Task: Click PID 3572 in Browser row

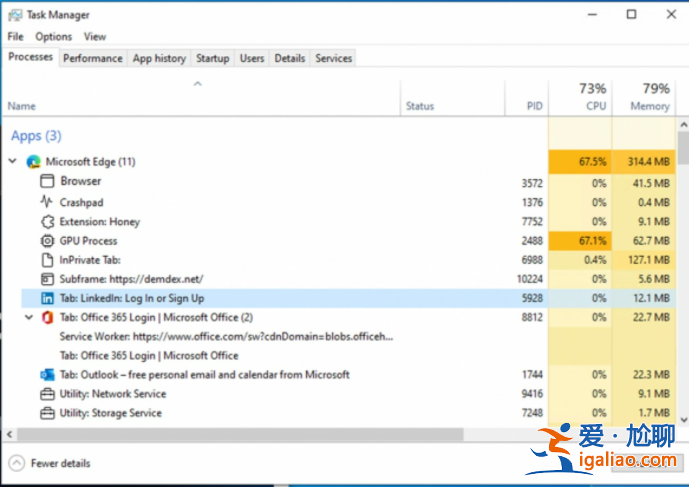Action: point(532,183)
